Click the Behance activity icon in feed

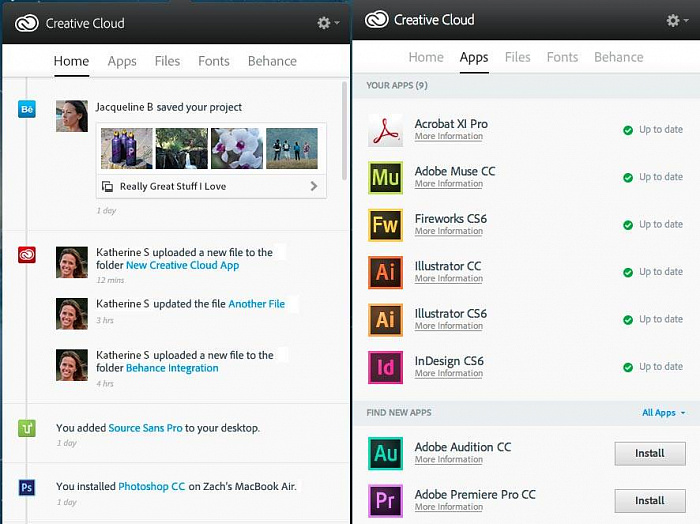27,109
